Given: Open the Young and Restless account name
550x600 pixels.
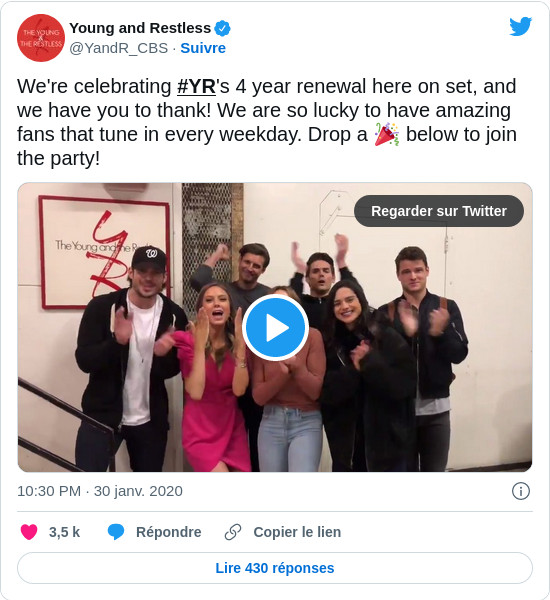Looking at the screenshot, I should (140, 28).
